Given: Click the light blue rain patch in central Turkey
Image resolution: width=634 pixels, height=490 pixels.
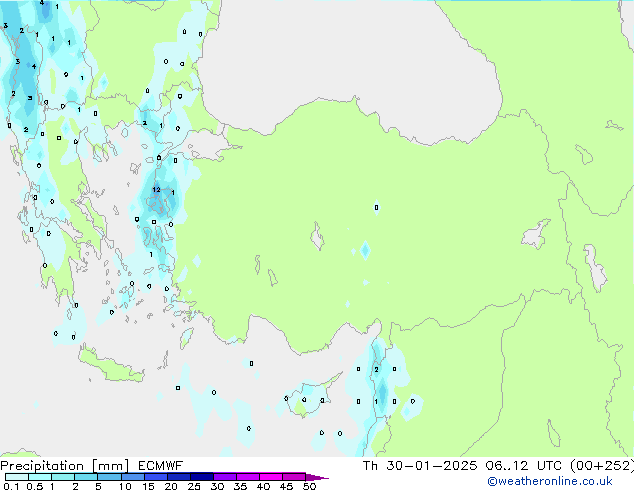Looking at the screenshot, I should point(366,249).
